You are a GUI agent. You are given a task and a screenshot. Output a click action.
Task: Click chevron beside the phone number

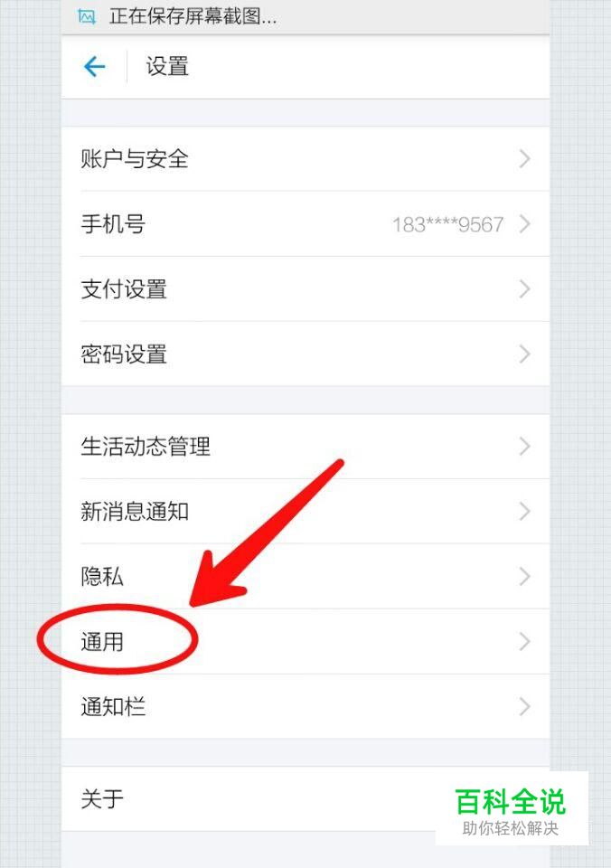tap(524, 224)
